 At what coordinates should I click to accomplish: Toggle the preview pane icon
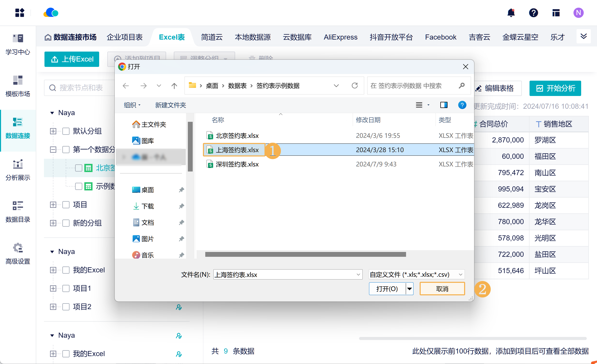coord(444,105)
